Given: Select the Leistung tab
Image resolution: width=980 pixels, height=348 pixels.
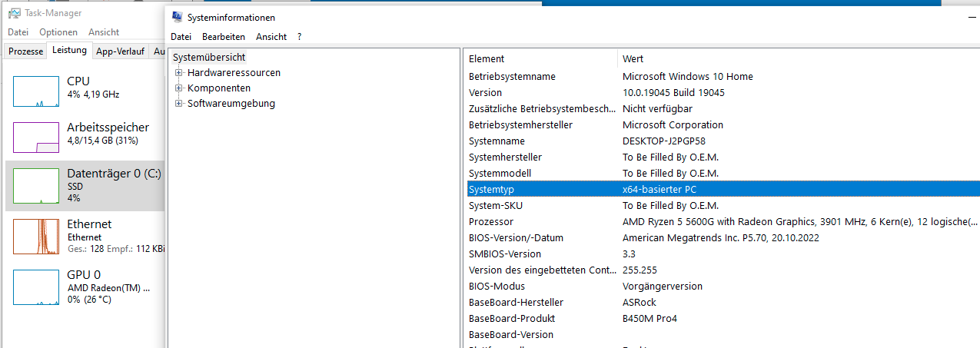Looking at the screenshot, I should (69, 50).
